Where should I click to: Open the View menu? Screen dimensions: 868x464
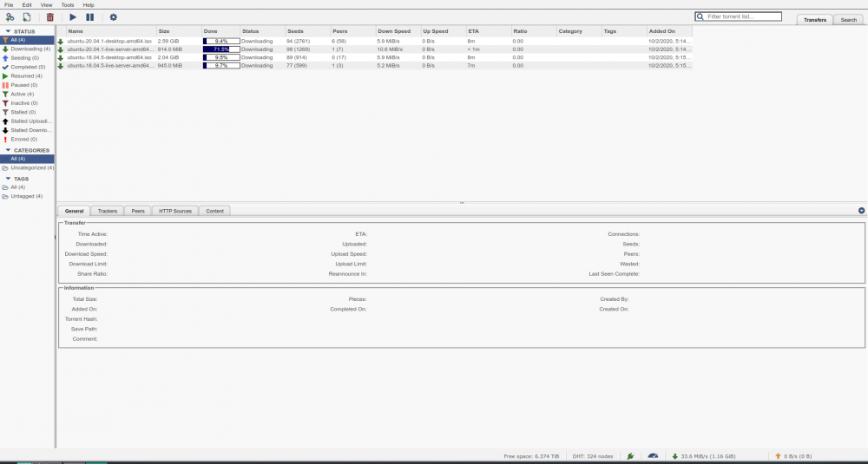pyautogui.click(x=47, y=5)
